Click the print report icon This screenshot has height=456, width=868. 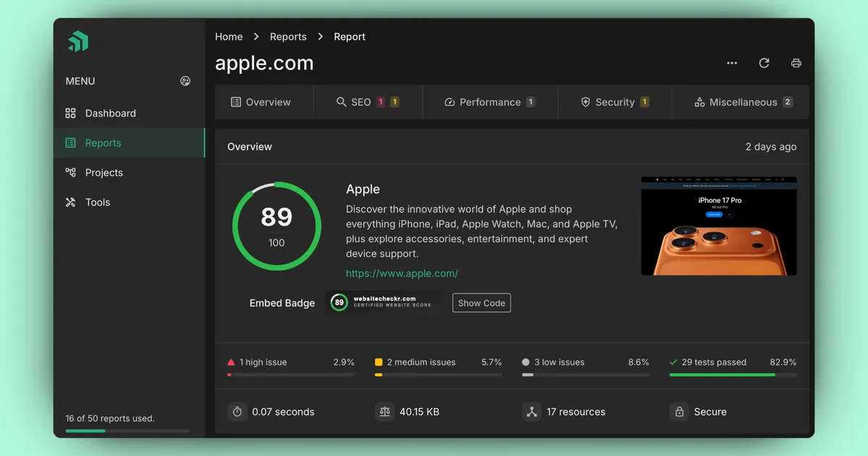tap(796, 63)
